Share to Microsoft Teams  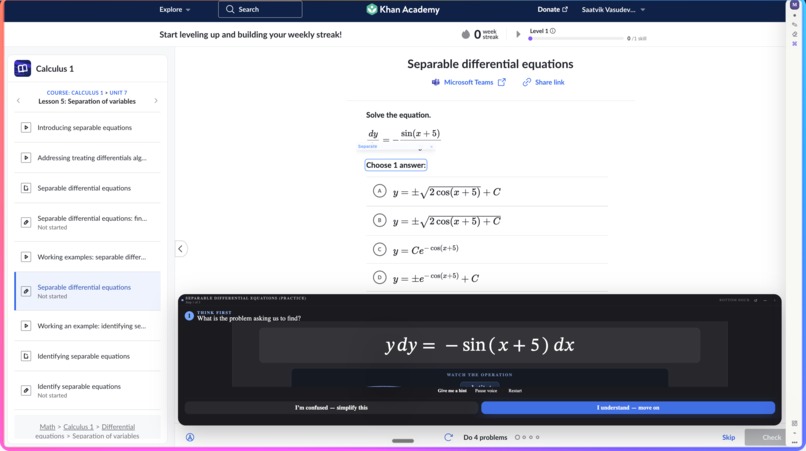(x=468, y=82)
